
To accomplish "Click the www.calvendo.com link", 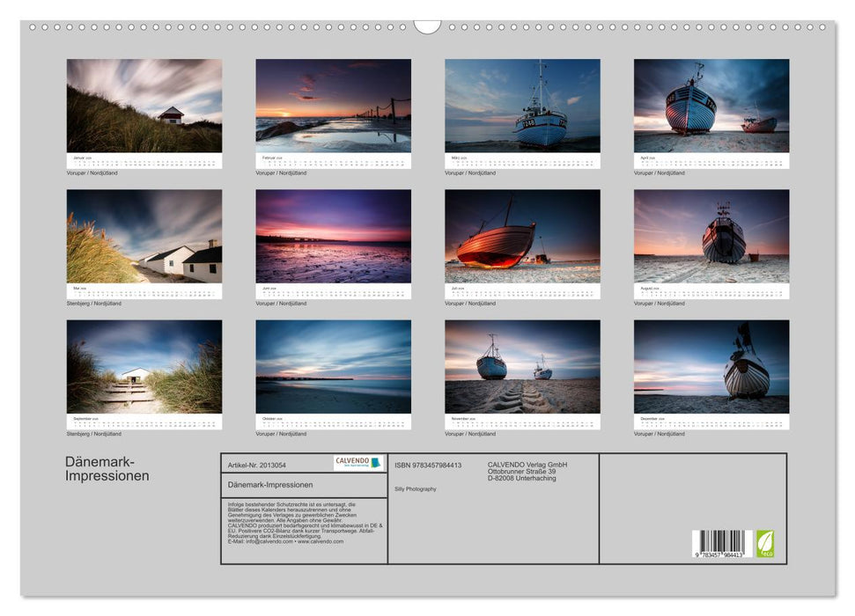I will (321, 541).
